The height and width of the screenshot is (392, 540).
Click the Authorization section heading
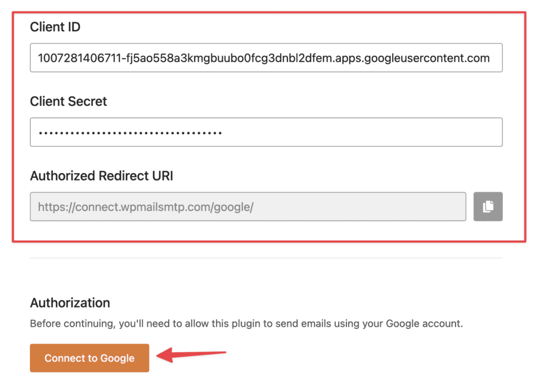[x=70, y=303]
